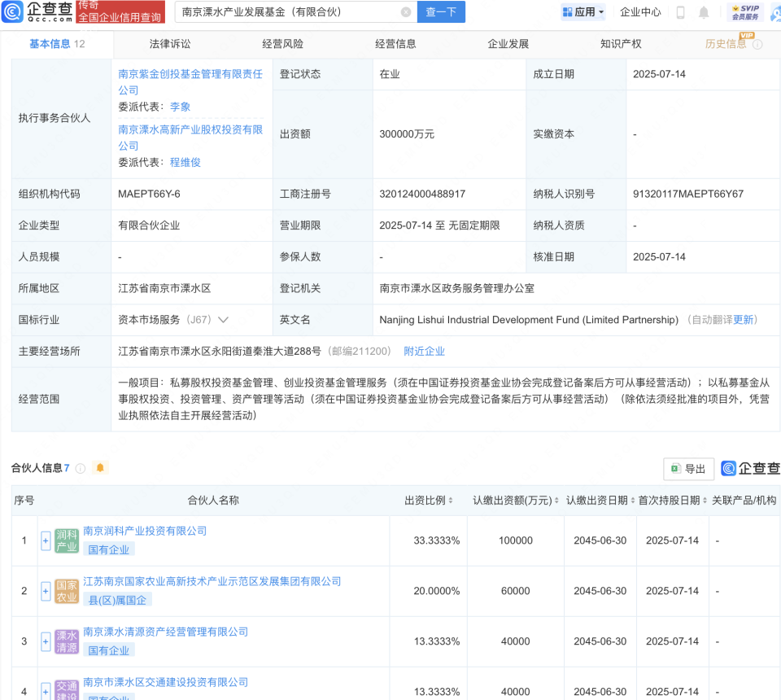This screenshot has height=700, width=781.
Task: Clear the search box text
Action: (406, 12)
